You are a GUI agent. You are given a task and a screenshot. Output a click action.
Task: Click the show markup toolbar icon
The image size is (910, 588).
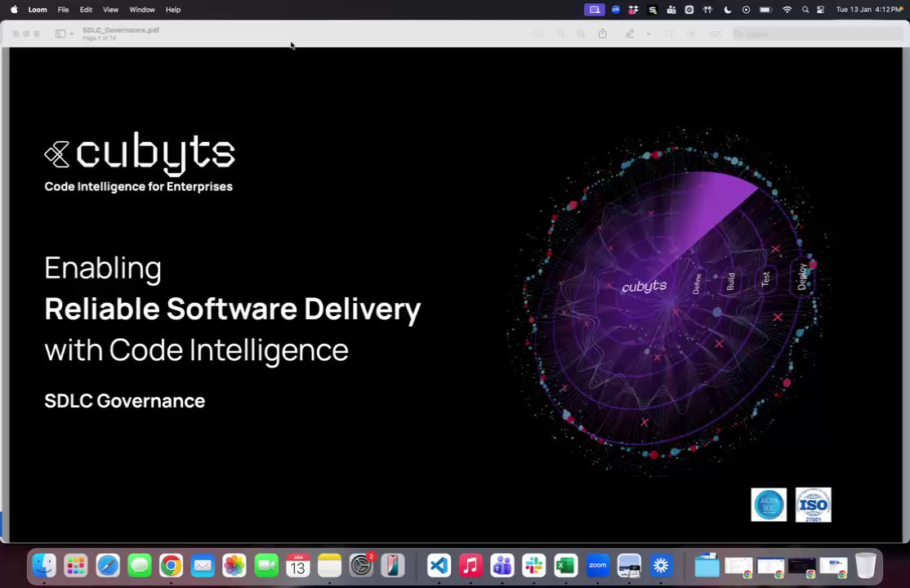pyautogui.click(x=690, y=33)
